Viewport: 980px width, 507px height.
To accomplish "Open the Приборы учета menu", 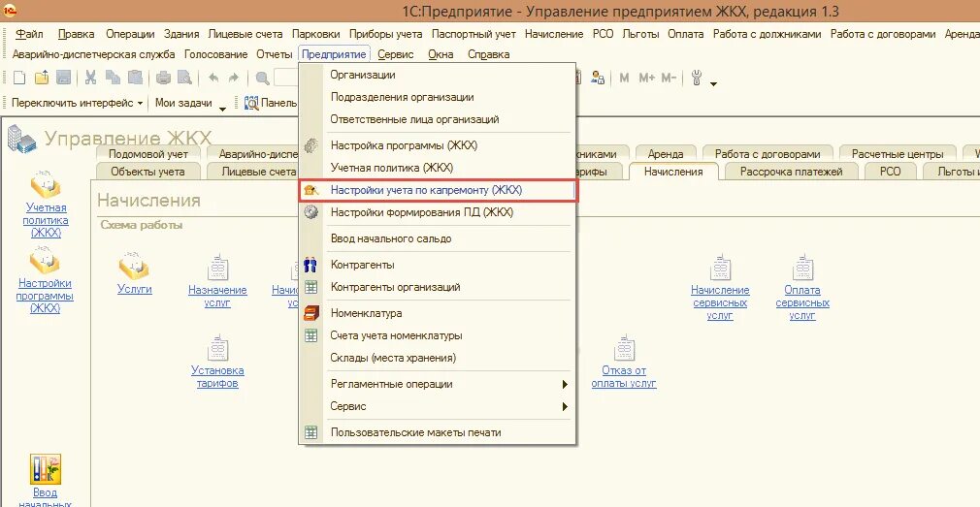I will click(x=385, y=34).
